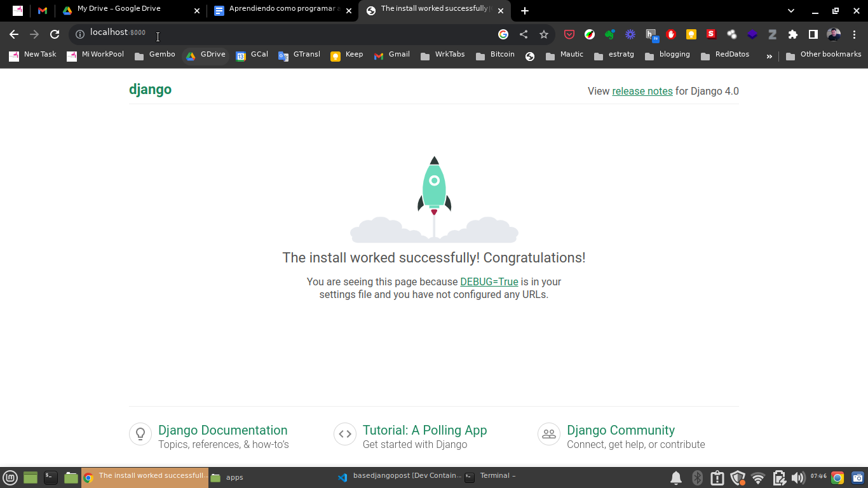The width and height of the screenshot is (868, 488).
Task: Toggle the browser side panel icon
Action: click(x=813, y=34)
